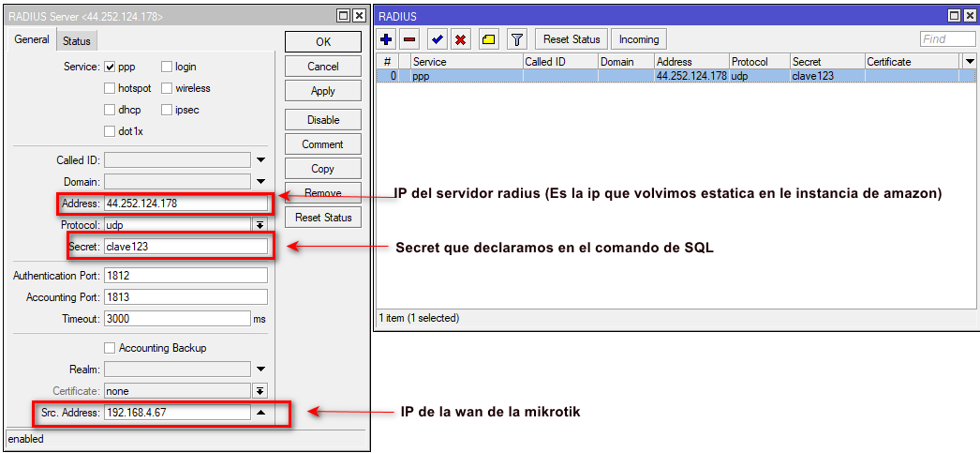This screenshot has height=453, width=980.
Task: Expand the Called ID field arrow
Action: click(260, 160)
